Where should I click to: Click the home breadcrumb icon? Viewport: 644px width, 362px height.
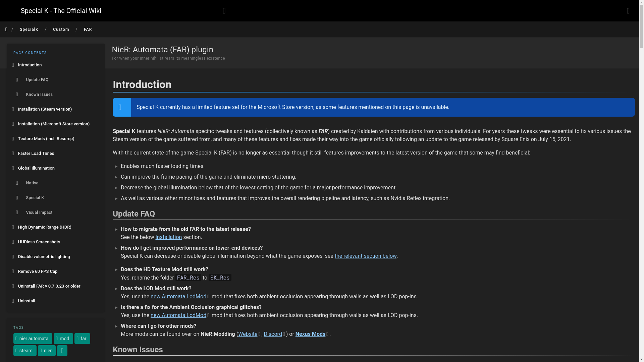[x=6, y=29]
